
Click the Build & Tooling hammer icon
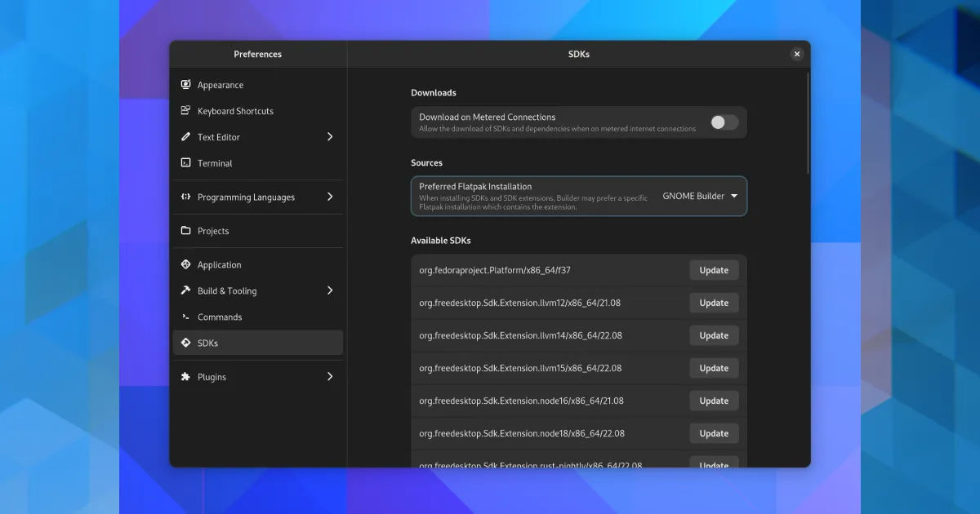point(186,291)
